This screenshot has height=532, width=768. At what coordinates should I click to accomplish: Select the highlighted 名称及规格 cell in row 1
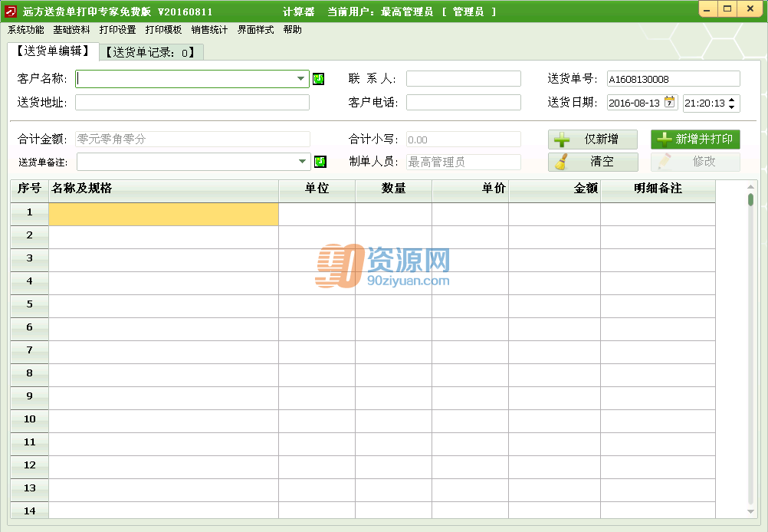tap(163, 214)
